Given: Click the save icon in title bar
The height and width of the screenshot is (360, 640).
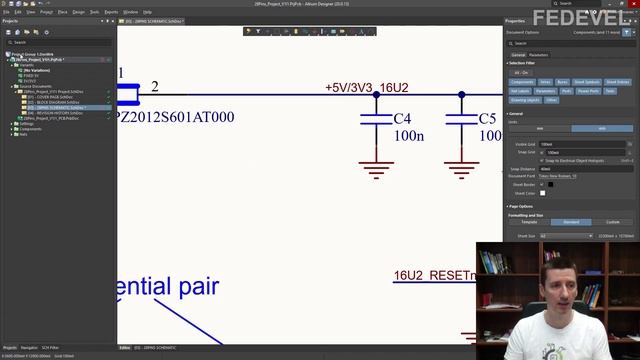Looking at the screenshot, I should click(x=11, y=3).
